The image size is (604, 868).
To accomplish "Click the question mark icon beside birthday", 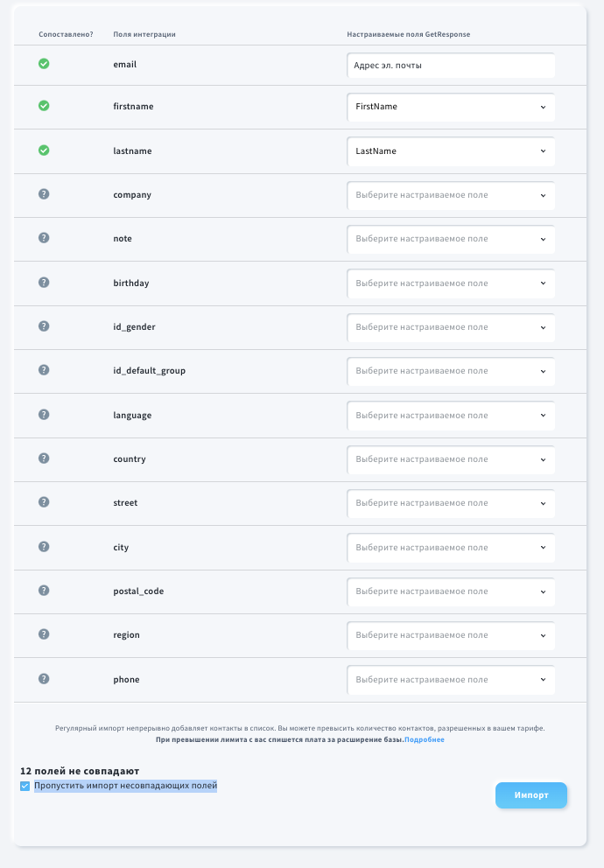I will pos(44,283).
